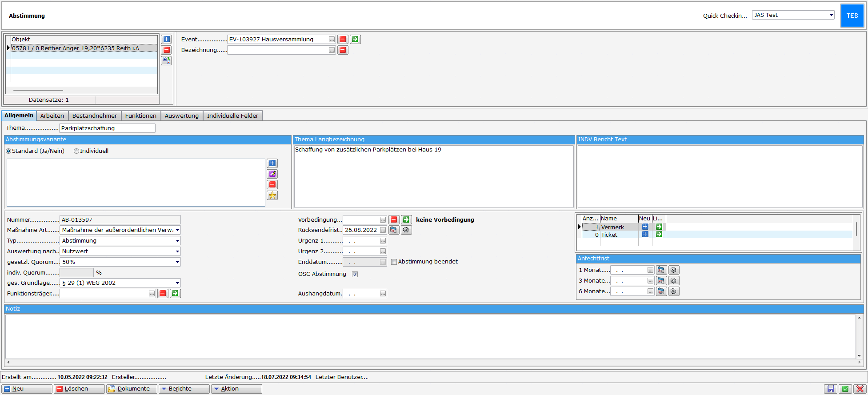Expand the Maßnahme Art dropdown
868x395 pixels.
click(177, 230)
